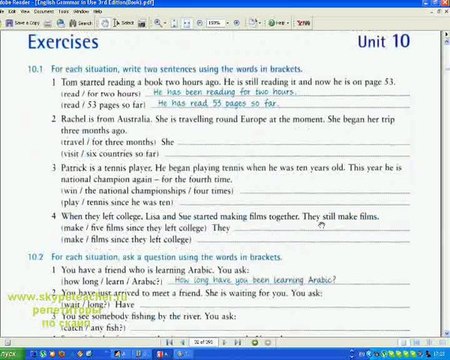Open the Help menu in the menu bar
The image size is (450, 360).
click(97, 11)
